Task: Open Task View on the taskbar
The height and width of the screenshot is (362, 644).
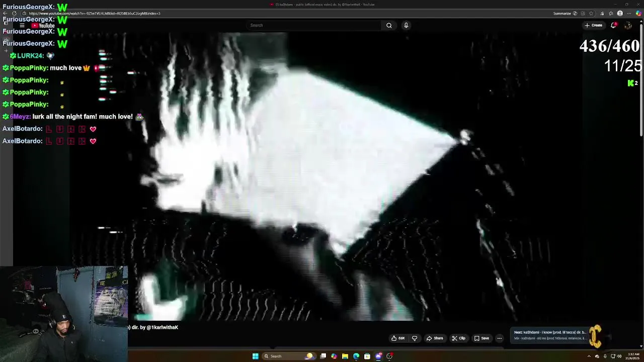Action: [x=323, y=356]
